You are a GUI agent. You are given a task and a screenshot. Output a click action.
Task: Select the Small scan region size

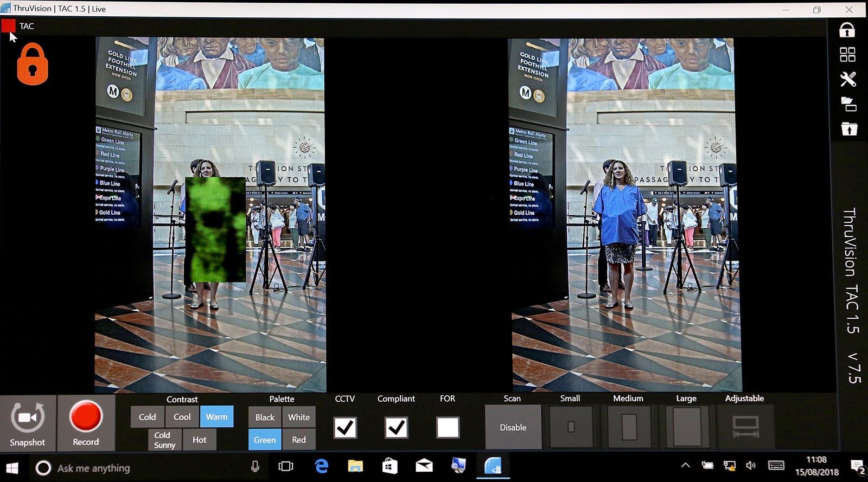tap(571, 427)
